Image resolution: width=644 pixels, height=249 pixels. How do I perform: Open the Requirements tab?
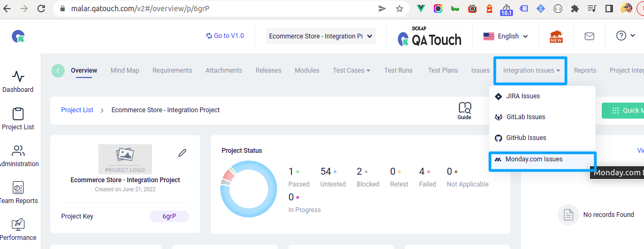tap(172, 71)
